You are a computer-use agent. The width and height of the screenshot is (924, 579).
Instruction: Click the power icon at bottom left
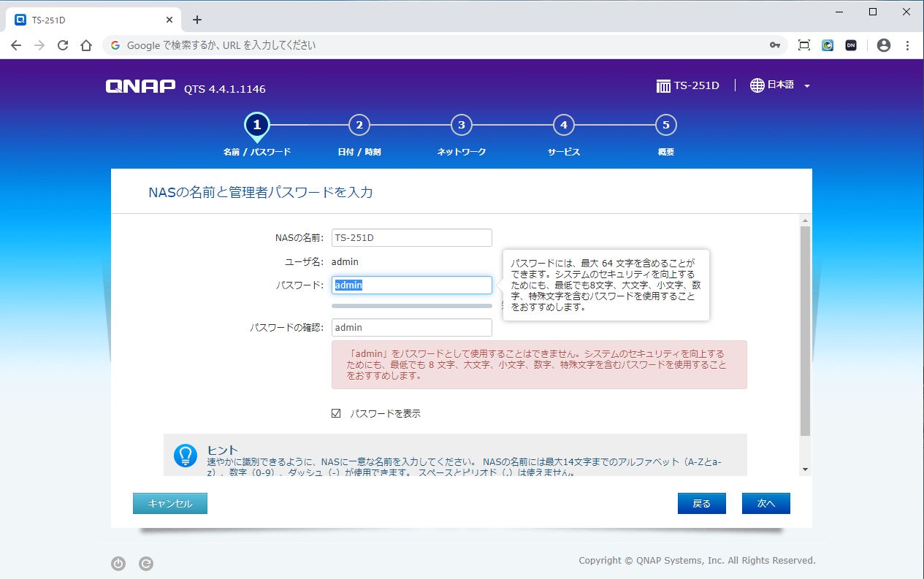tap(118, 563)
